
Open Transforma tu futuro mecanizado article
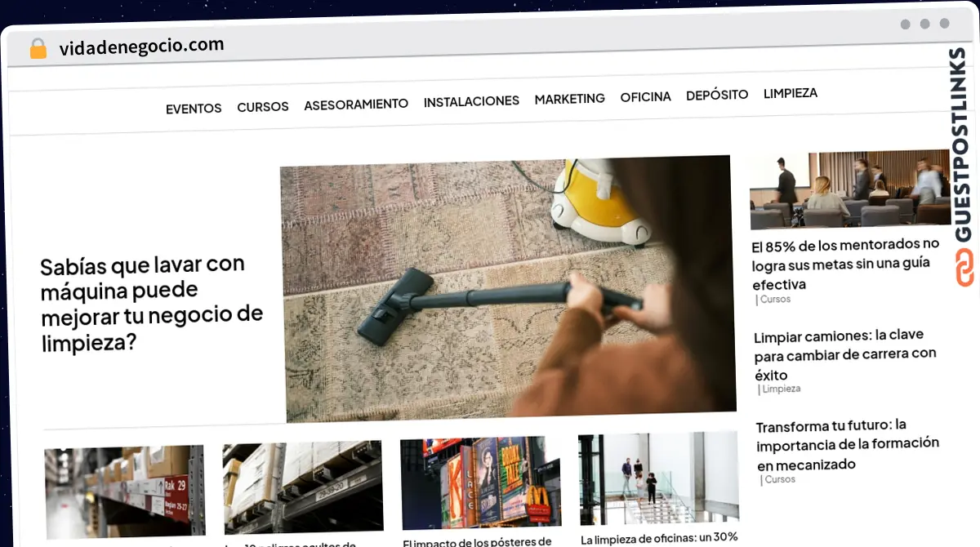(x=848, y=445)
